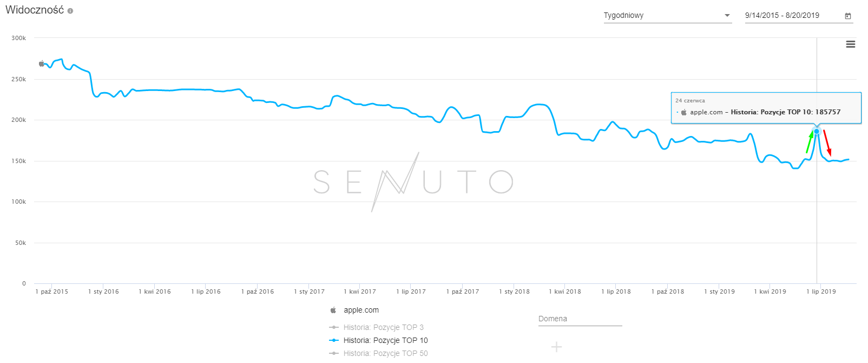Click the Apple logo at chart line start
Screen dimensions: 868x363
42,63
